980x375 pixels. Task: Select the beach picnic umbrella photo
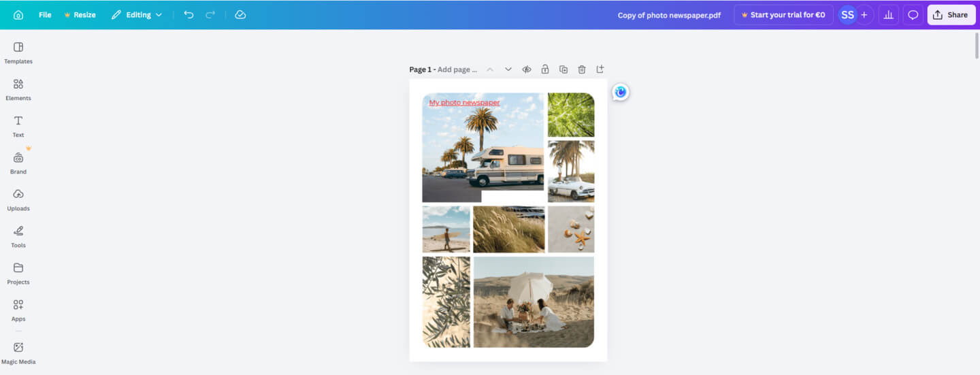click(534, 302)
